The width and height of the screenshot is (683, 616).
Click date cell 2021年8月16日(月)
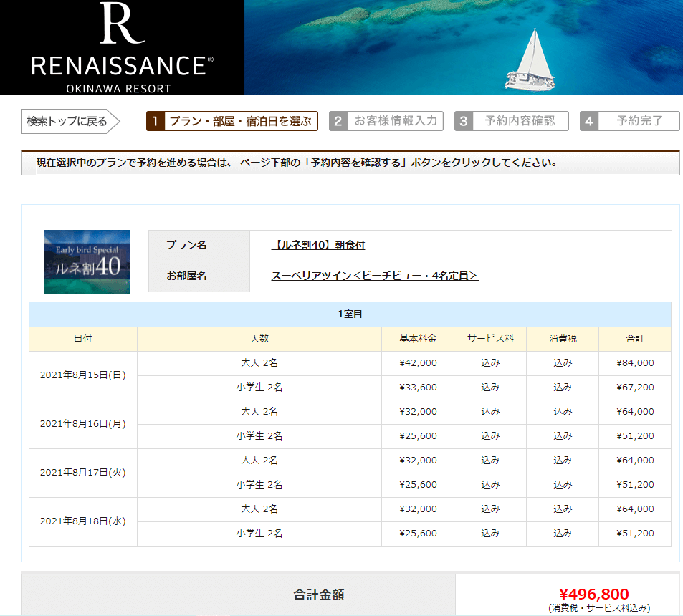(x=82, y=424)
